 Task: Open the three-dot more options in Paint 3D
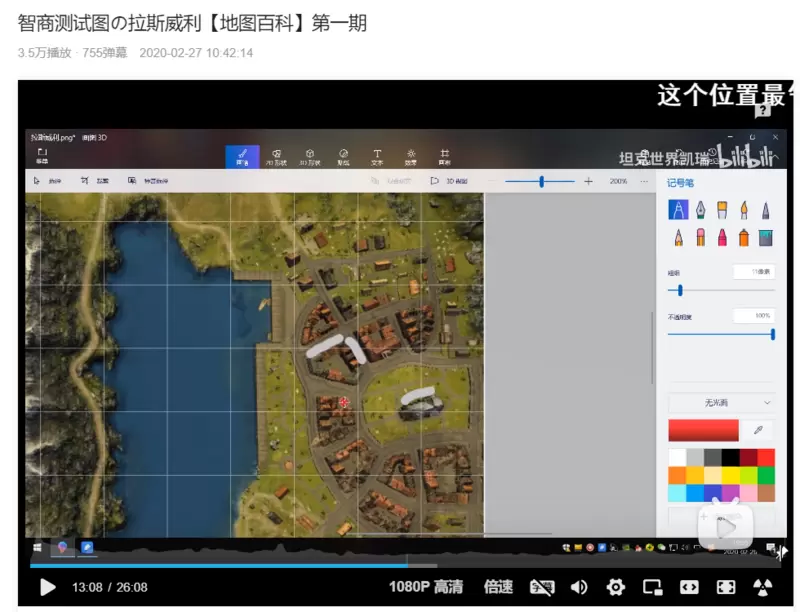[x=644, y=181]
